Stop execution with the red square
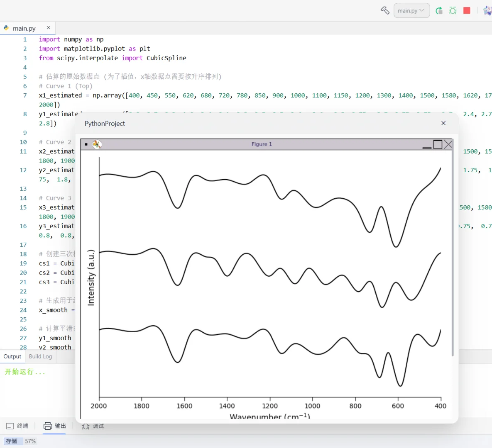Image resolution: width=492 pixels, height=448 pixels. (467, 10)
